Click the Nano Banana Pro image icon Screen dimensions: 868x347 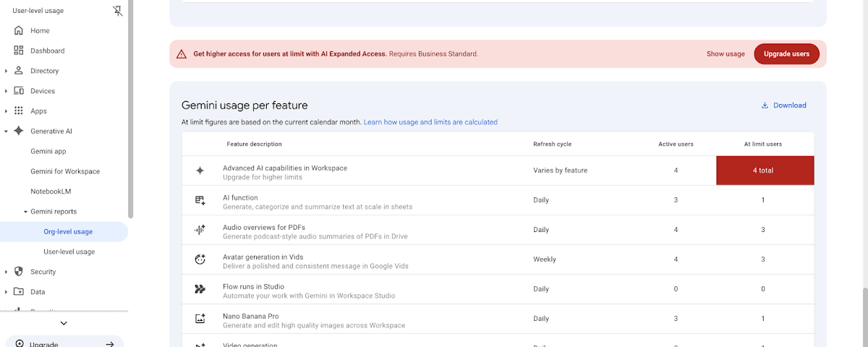(x=200, y=319)
